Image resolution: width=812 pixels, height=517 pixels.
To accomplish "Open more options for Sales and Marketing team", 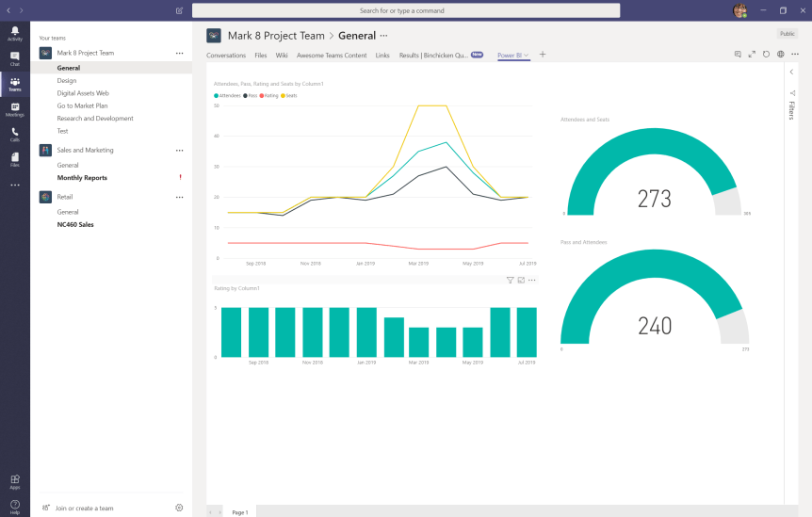I will [x=179, y=150].
